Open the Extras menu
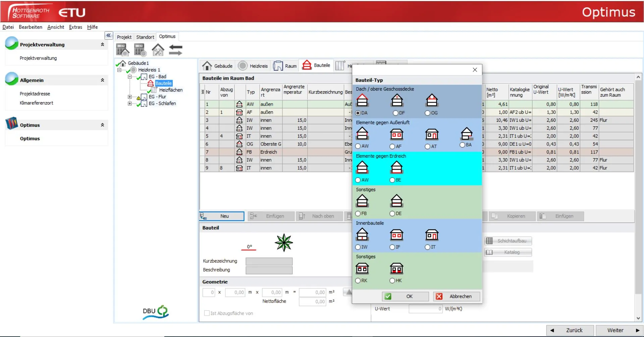The height and width of the screenshot is (337, 644). pos(75,27)
